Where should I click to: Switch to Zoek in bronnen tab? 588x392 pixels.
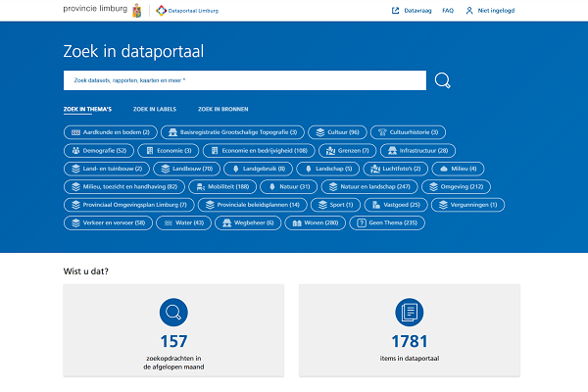[x=221, y=109]
